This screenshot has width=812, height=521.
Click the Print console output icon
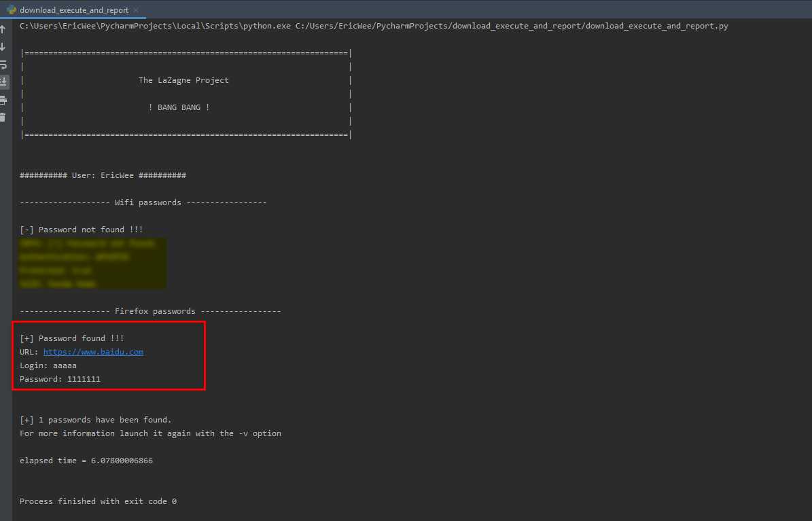(x=3, y=100)
